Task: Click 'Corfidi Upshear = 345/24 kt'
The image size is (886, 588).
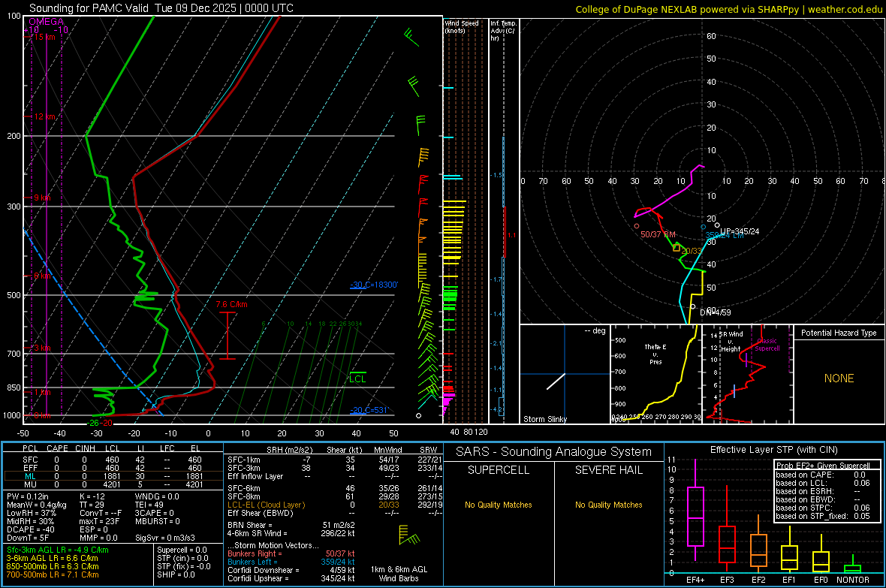Action: (291, 578)
